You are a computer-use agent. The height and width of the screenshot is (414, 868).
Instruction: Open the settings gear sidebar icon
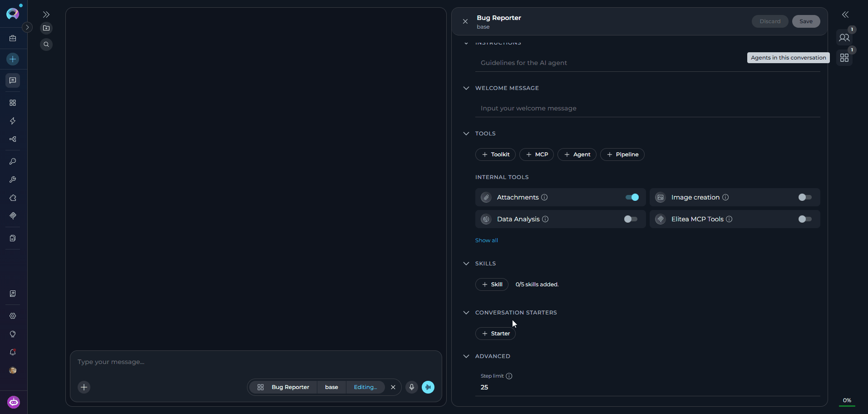13,316
